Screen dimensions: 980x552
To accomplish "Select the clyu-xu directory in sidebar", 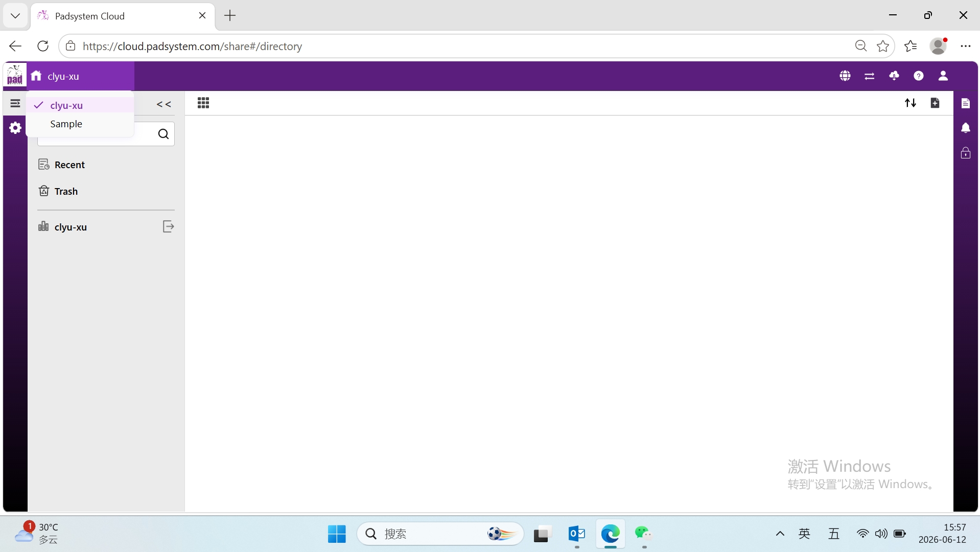I will 63,227.
